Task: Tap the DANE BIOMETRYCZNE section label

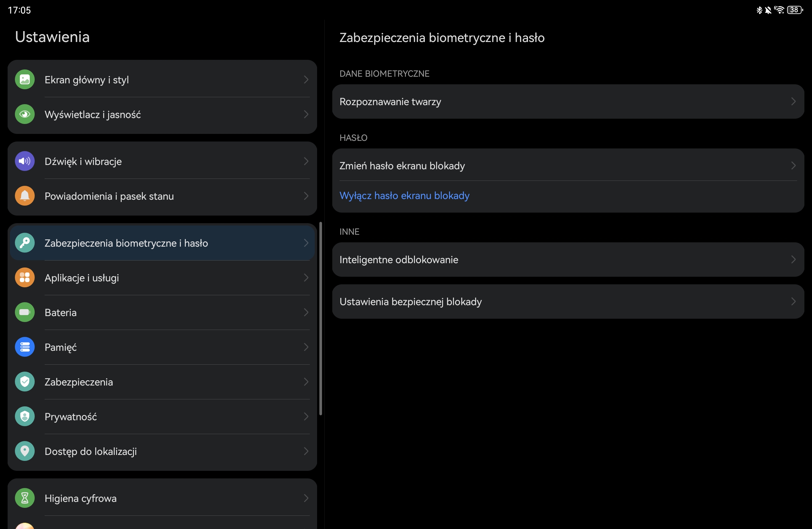Action: pos(384,73)
